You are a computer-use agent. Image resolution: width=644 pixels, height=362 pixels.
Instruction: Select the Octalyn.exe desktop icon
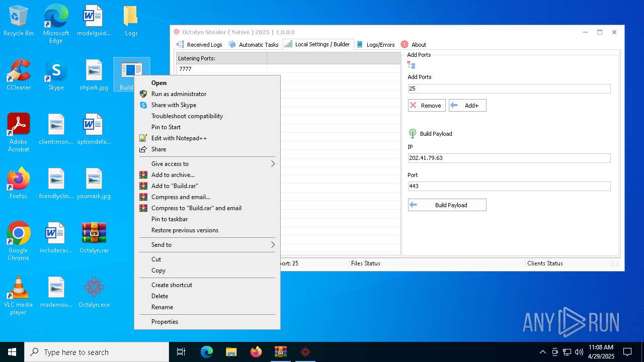pos(94,293)
